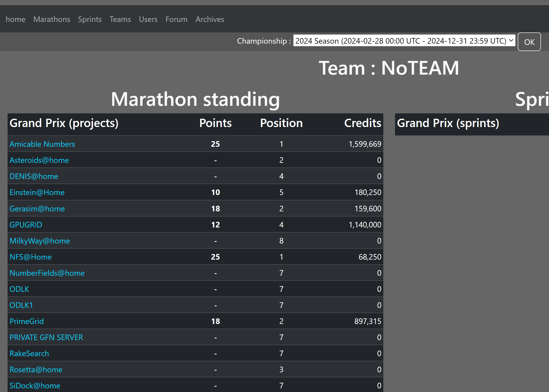549x392 pixels.
Task: Open the Users navigation item
Action: (148, 19)
